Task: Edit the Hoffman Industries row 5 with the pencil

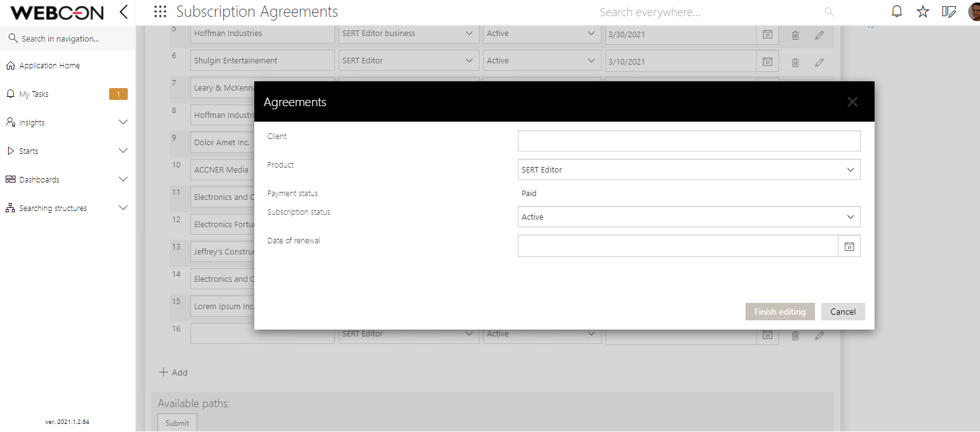Action: point(819,35)
